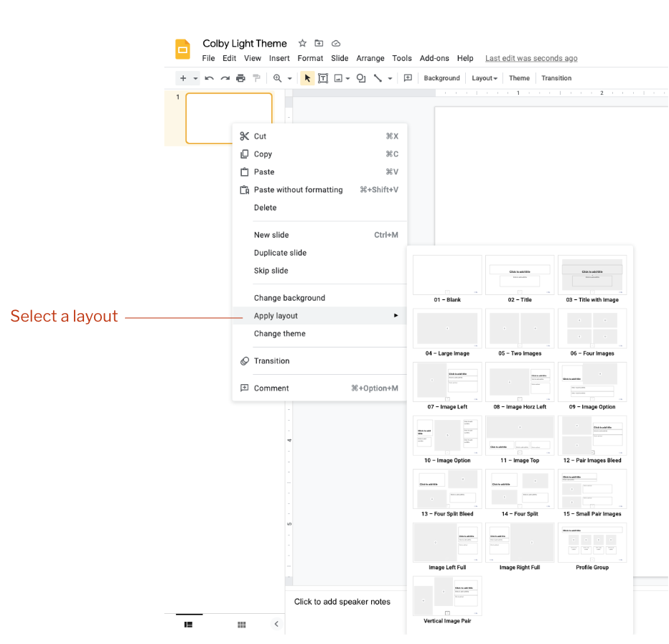Image resolution: width=669 pixels, height=644 pixels.
Task: Choose Comment from context menu
Action: (x=319, y=388)
